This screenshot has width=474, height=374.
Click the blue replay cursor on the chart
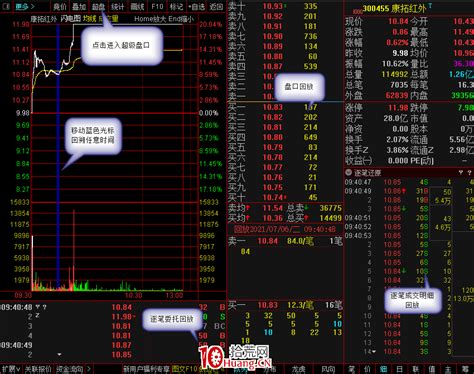coord(58,157)
